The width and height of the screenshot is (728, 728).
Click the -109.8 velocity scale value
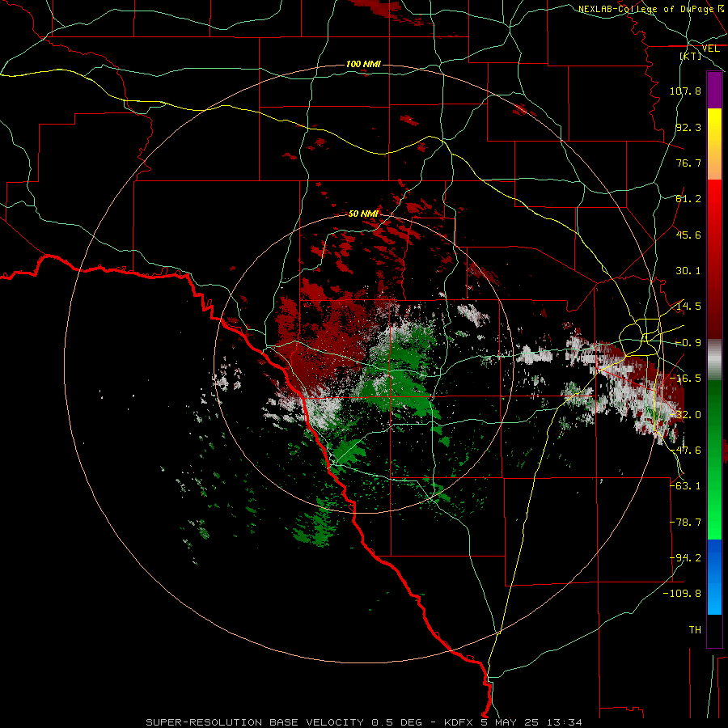682,594
